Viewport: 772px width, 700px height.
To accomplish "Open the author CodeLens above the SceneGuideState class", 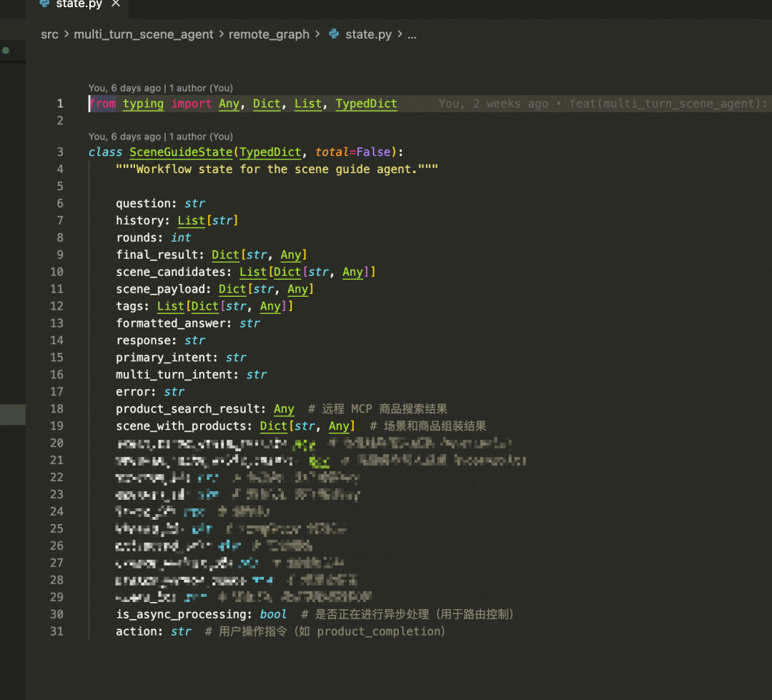I will [160, 137].
